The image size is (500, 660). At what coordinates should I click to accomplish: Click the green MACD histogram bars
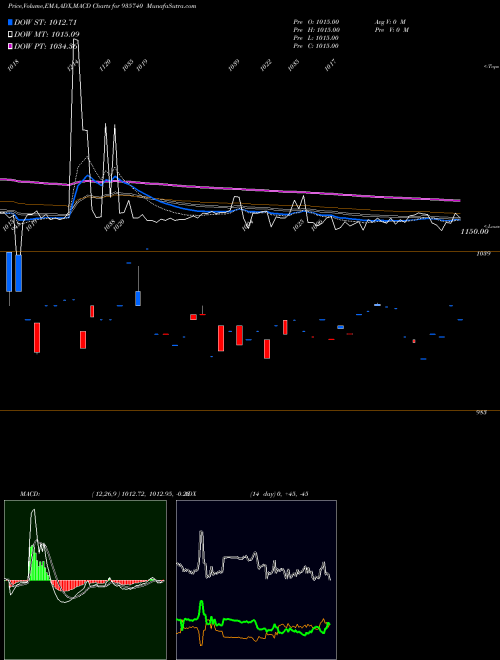pyautogui.click(x=38, y=563)
